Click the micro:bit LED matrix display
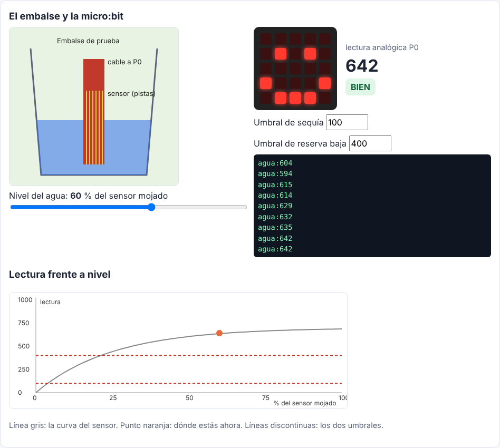Viewport: 500px width, 448px height. tap(295, 69)
